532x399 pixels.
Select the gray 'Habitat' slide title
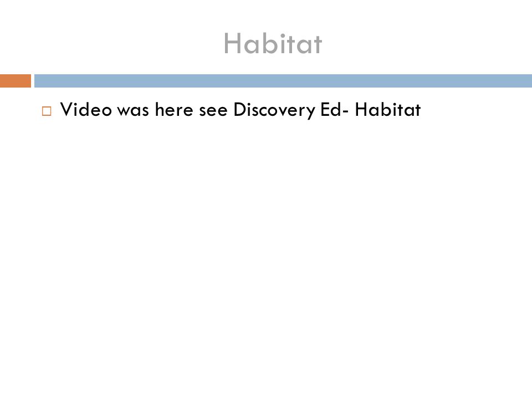coord(273,44)
